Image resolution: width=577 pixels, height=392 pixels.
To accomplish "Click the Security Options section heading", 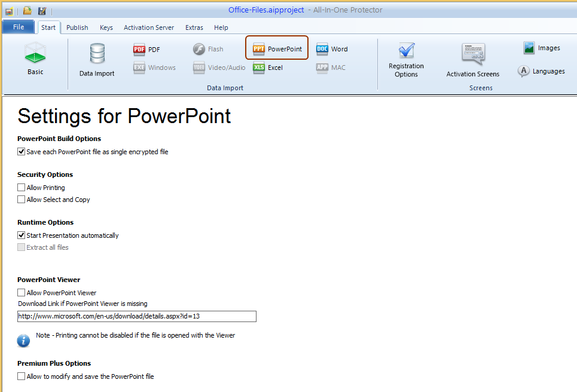I will pos(45,174).
